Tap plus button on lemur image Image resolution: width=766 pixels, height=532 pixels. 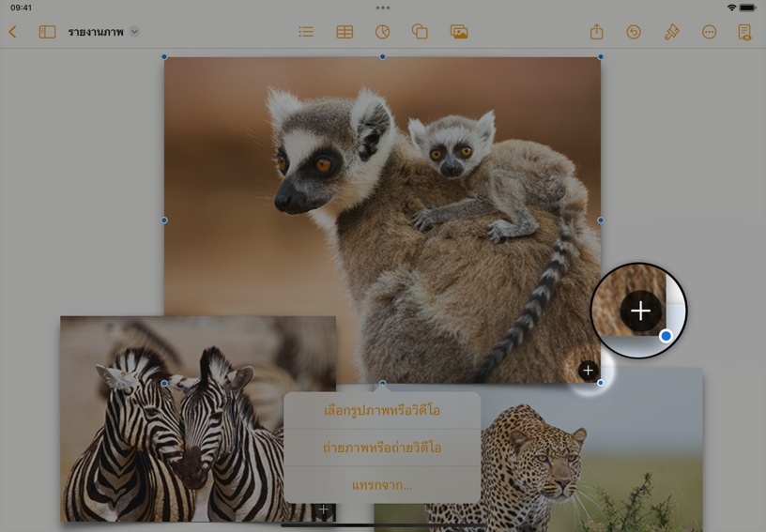(588, 371)
